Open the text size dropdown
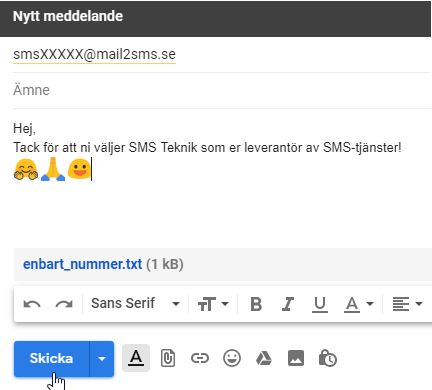Viewport: 432px width, 390px height. coord(213,304)
